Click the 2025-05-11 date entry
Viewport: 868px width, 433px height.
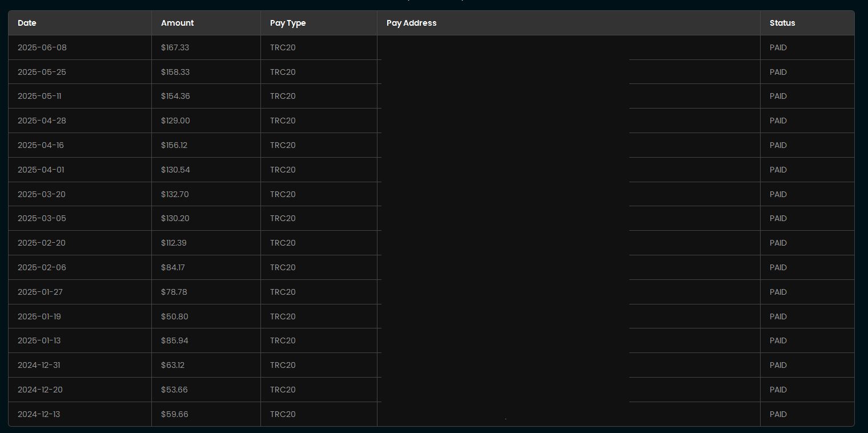[39, 96]
